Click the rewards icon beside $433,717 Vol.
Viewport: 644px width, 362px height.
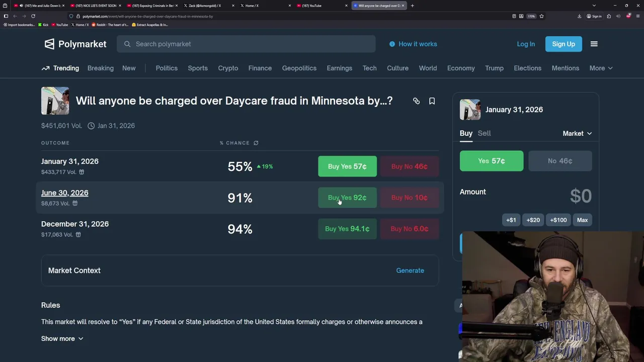coord(82,172)
